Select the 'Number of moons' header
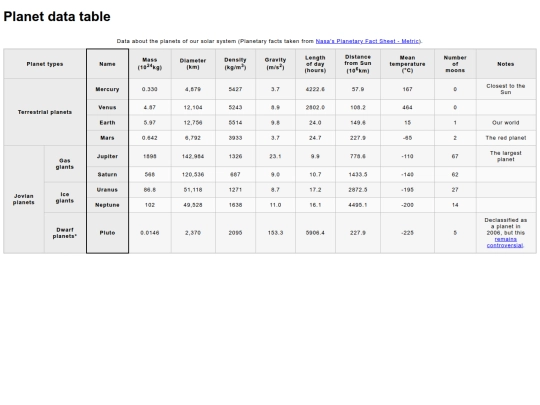Screen dimensions: 540x405 [x=455, y=64]
